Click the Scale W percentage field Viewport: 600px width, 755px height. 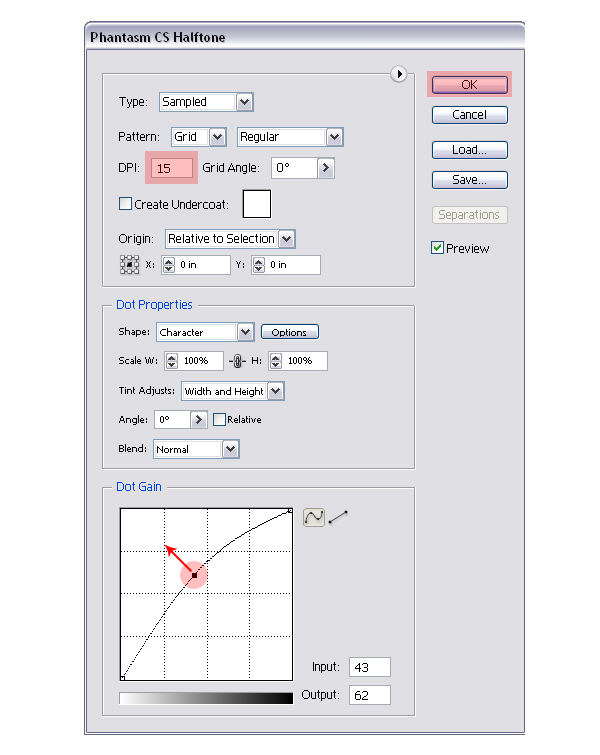point(200,361)
